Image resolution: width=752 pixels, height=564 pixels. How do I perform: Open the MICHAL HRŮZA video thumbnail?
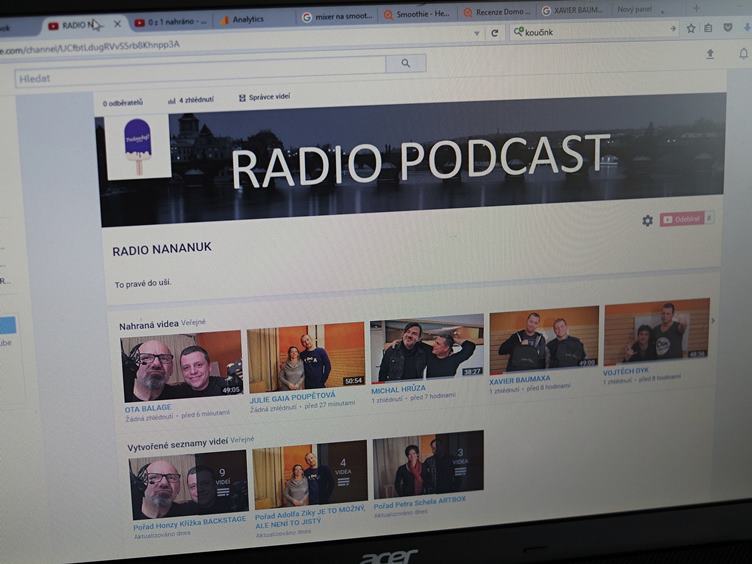click(427, 349)
